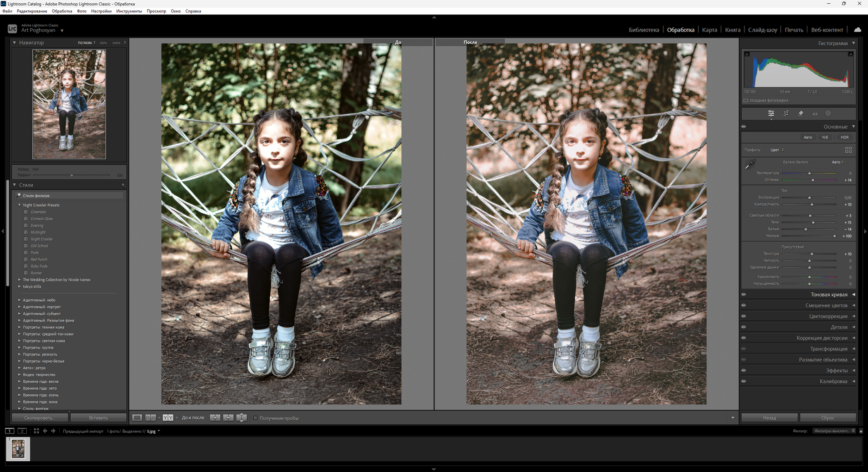Open the profile browser grid icon
The image size is (868, 472).
click(848, 150)
